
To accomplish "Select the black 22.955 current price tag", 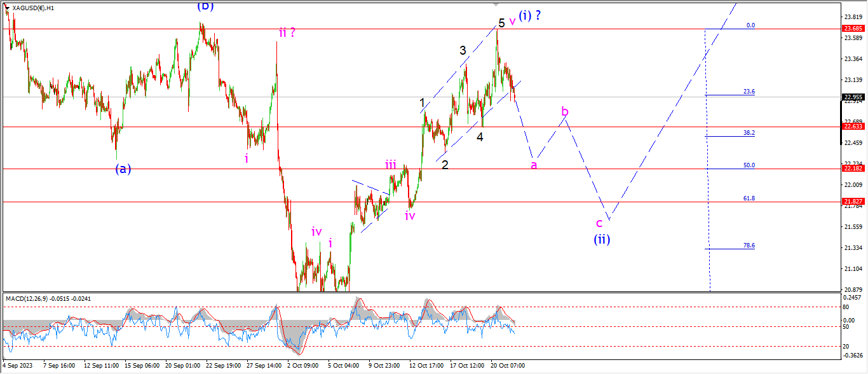I will [853, 97].
